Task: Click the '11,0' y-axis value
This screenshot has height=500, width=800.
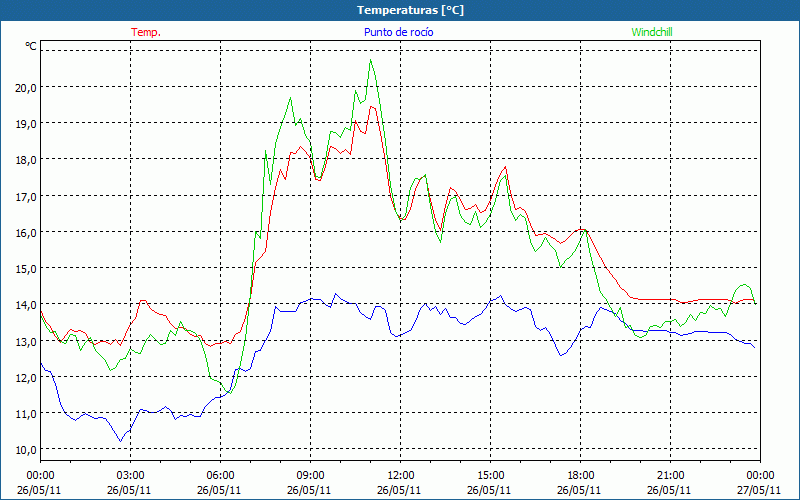Action: 26,413
